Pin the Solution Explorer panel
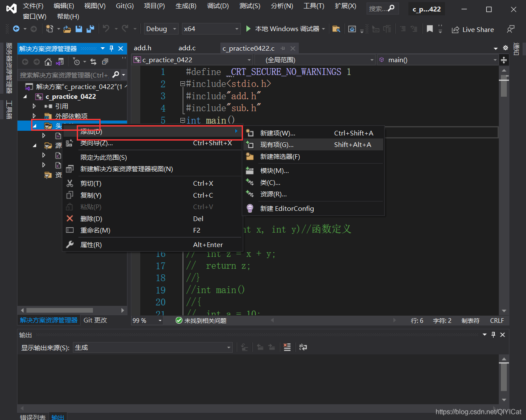526x420 pixels. coord(112,49)
